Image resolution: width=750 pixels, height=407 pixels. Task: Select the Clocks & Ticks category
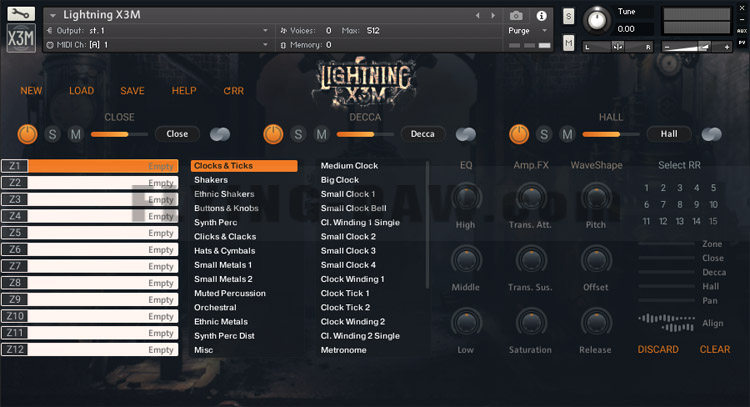click(x=244, y=165)
